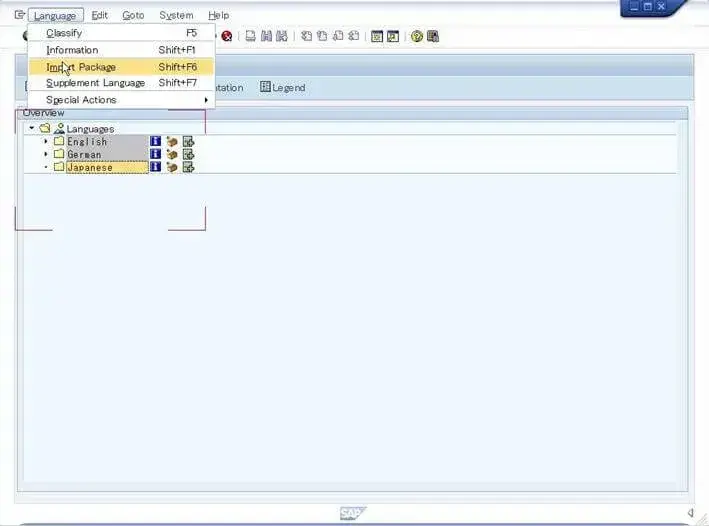Choose Supplement Language menu entry
The width and height of the screenshot is (709, 526).
point(121,83)
